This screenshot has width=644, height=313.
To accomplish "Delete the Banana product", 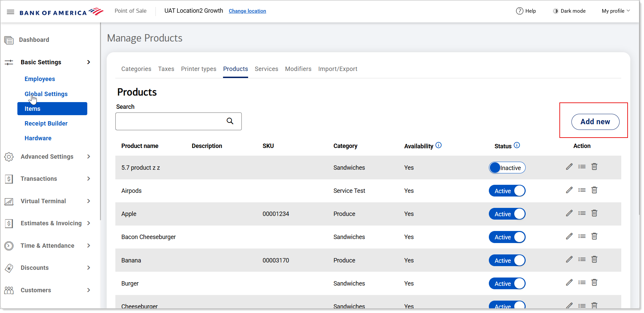I will coord(594,259).
